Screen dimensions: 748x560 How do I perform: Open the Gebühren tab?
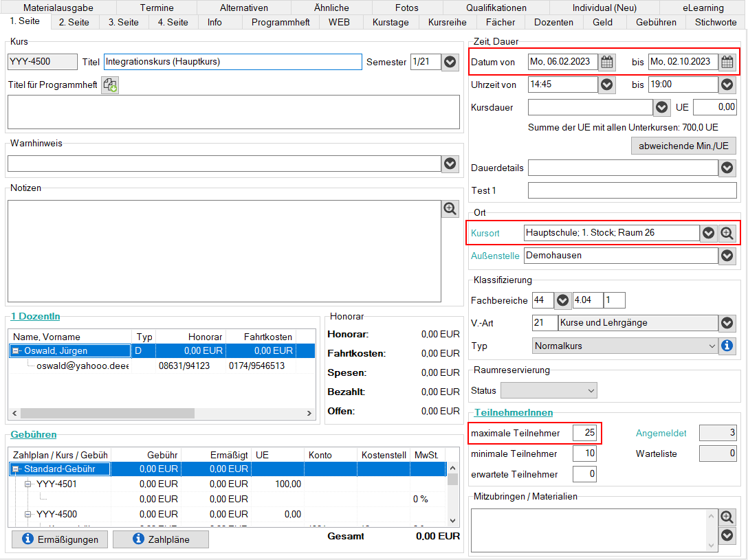[x=656, y=23]
